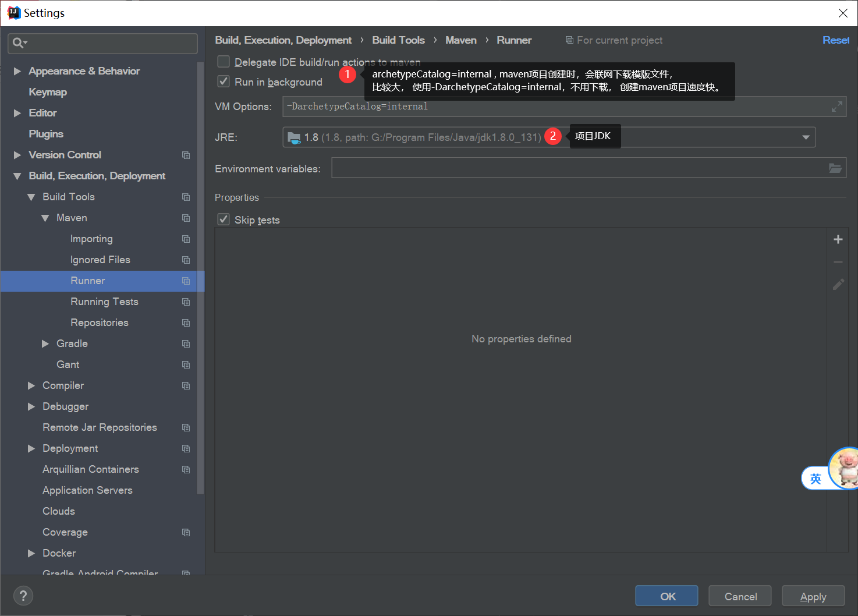
Task: Click the project icon beside Coverage
Action: coord(186,532)
